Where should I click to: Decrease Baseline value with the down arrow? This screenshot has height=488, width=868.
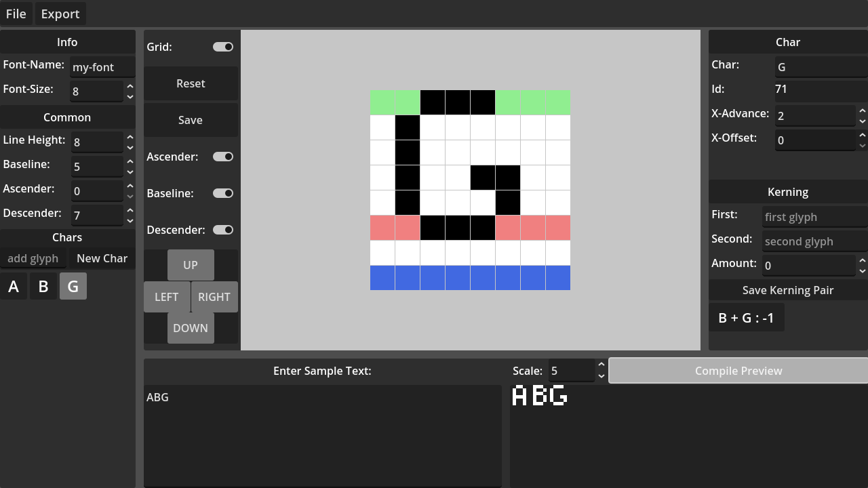130,172
